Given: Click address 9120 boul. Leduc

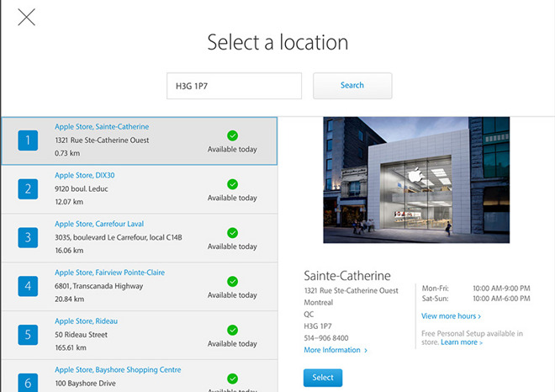Looking at the screenshot, I should (x=81, y=188).
